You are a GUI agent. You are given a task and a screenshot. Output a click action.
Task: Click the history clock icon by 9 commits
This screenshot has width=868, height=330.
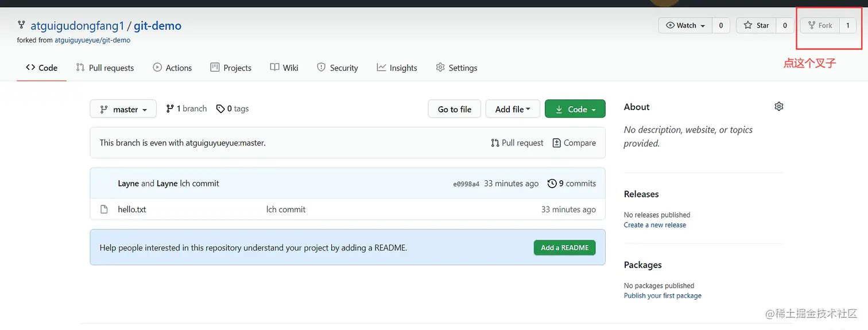pyautogui.click(x=552, y=184)
